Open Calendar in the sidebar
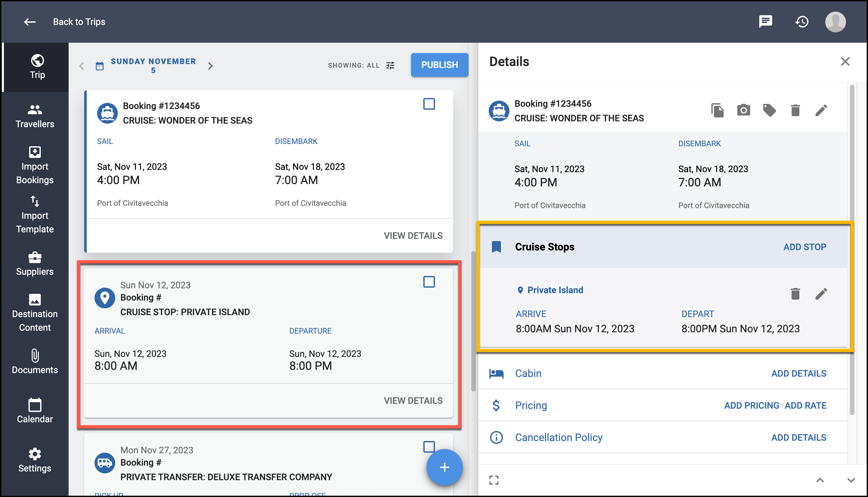 (x=35, y=411)
